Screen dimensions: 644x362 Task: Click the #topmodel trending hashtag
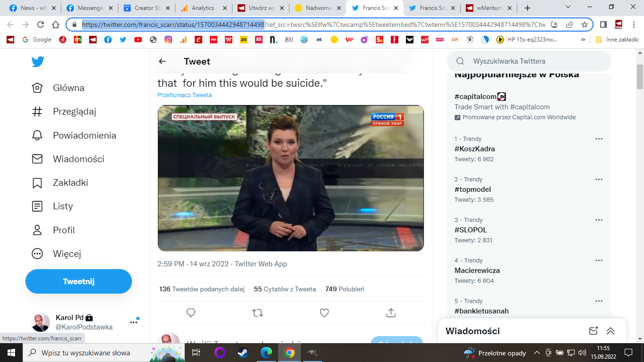pyautogui.click(x=472, y=189)
